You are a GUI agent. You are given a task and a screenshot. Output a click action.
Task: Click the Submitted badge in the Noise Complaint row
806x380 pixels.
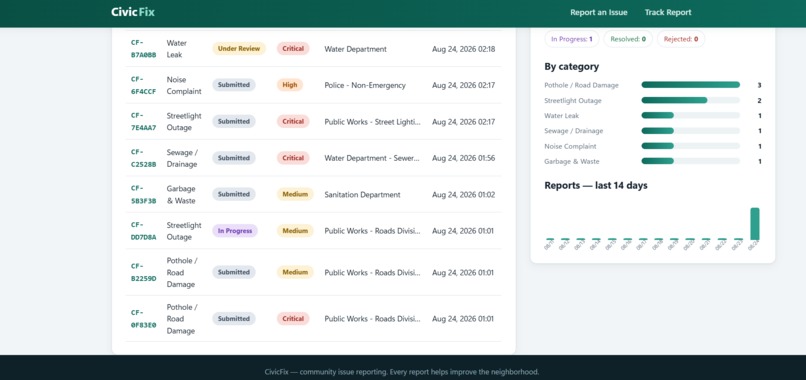(x=234, y=85)
